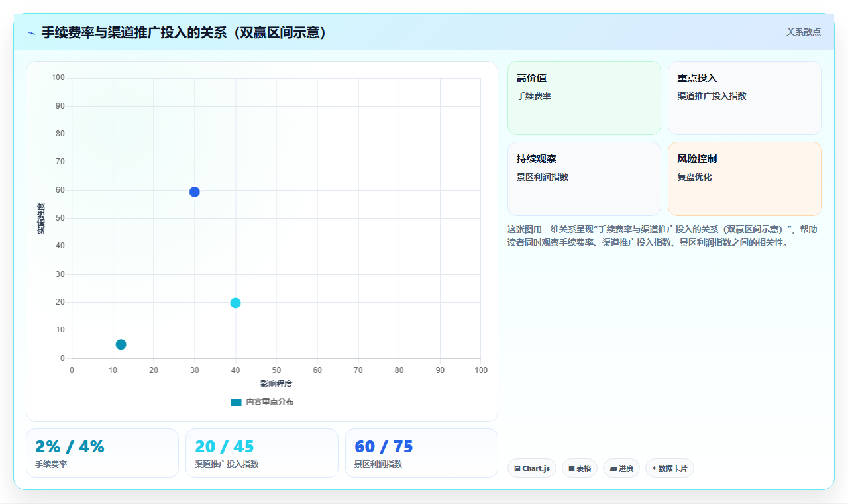Select the 进度 tag chip
Image resolution: width=848 pixels, height=504 pixels.
coord(621,468)
